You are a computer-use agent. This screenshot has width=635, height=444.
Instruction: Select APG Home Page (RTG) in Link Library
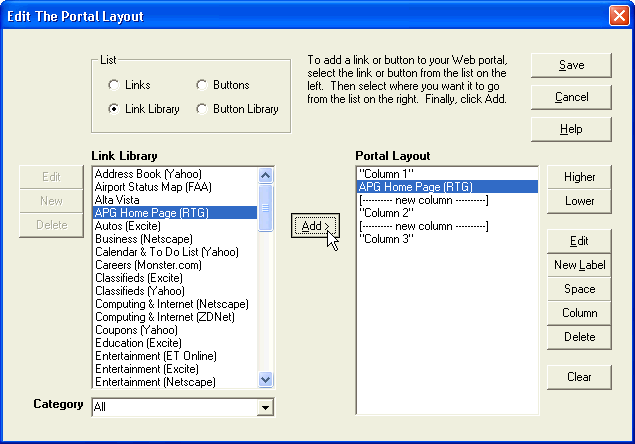pyautogui.click(x=175, y=213)
